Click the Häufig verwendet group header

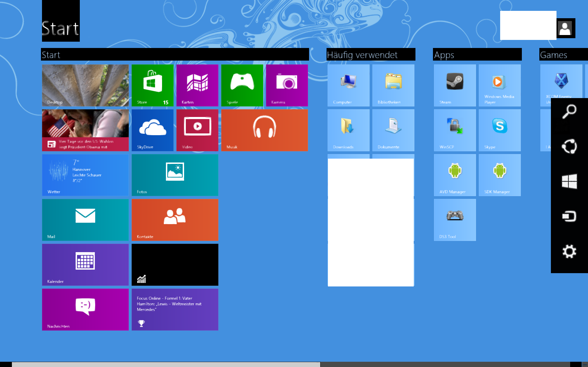[x=362, y=55]
